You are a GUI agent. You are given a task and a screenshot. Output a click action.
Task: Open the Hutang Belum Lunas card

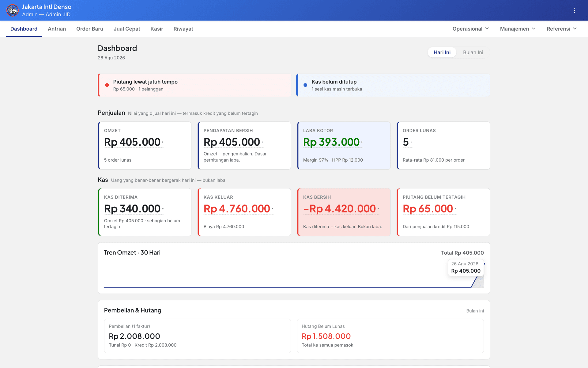pyautogui.click(x=390, y=336)
